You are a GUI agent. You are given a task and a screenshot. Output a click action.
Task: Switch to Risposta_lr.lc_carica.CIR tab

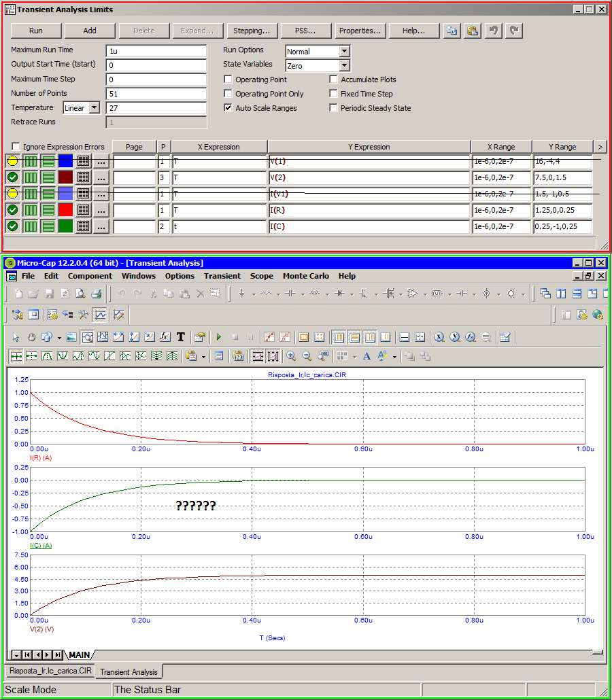click(50, 671)
